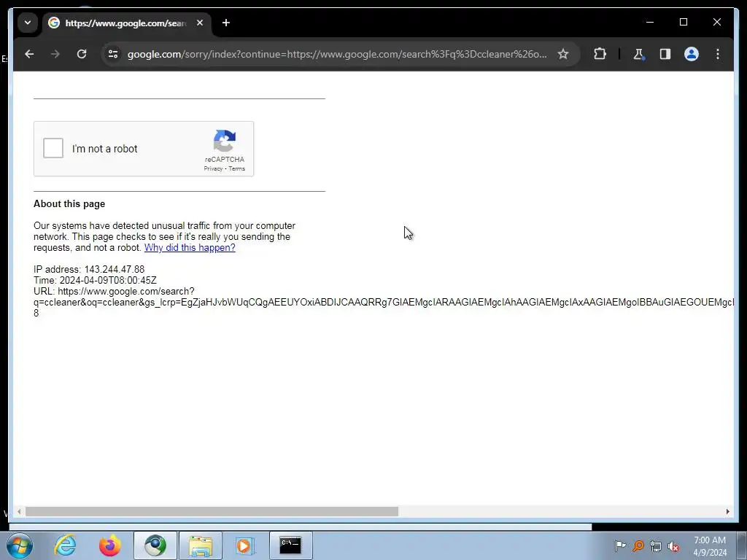Minimize the Chrome window
The height and width of the screenshot is (560, 747).
click(650, 22)
